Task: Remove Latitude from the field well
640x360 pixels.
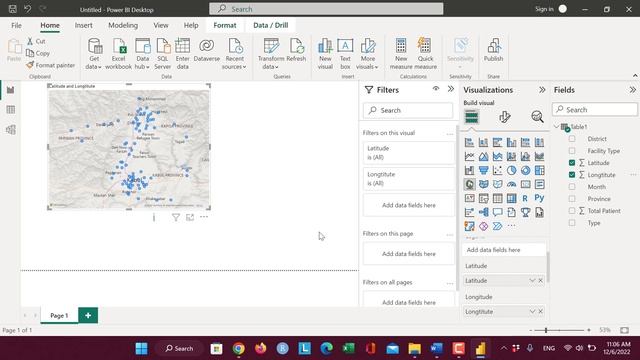Action: [x=540, y=280]
